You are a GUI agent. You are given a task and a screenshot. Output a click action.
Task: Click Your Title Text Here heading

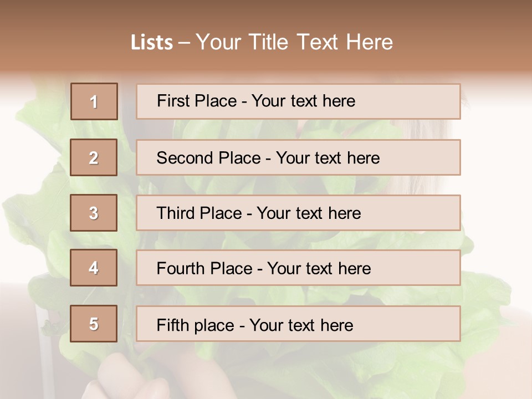[294, 42]
